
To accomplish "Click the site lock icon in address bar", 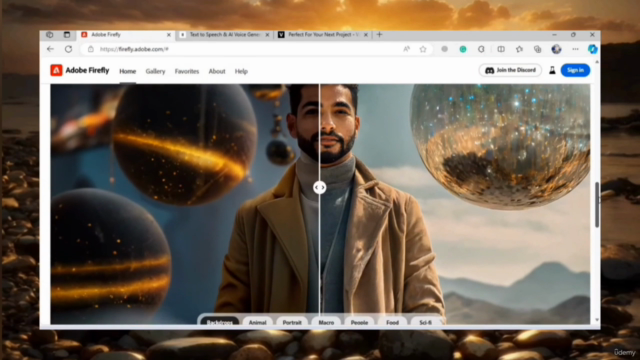I will point(91,49).
